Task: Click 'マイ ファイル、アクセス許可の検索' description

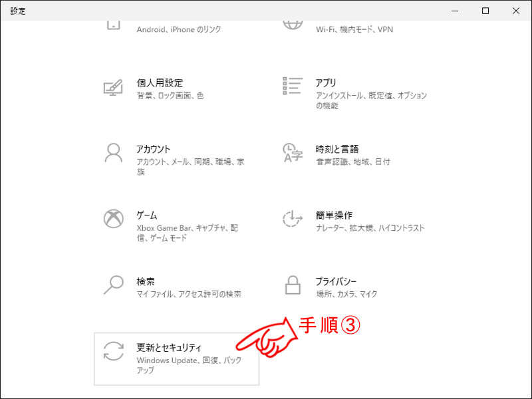Action: 189,294
